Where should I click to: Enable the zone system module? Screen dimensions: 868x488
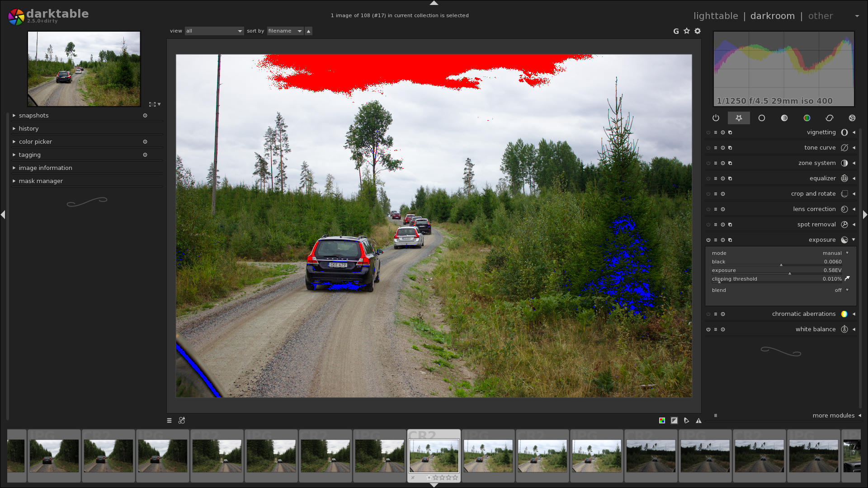(708, 163)
